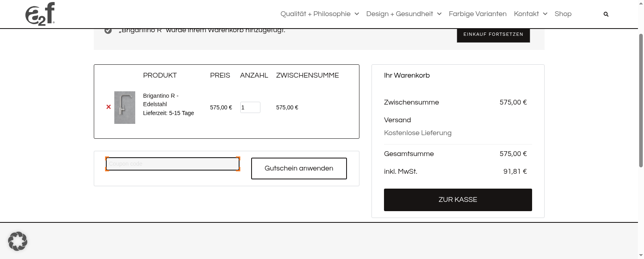This screenshot has height=259, width=644.
Task: Expand Qualität + Philosophie menu chevron
Action: coord(357,14)
